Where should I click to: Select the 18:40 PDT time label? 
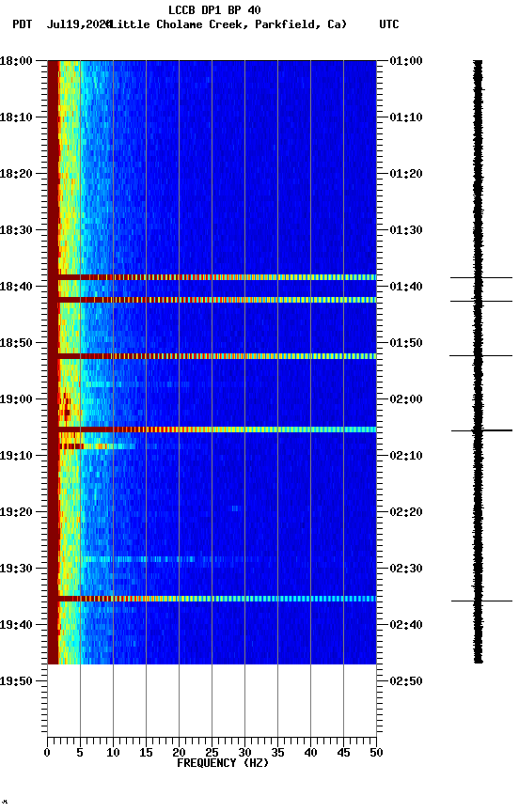pyautogui.click(x=16, y=287)
